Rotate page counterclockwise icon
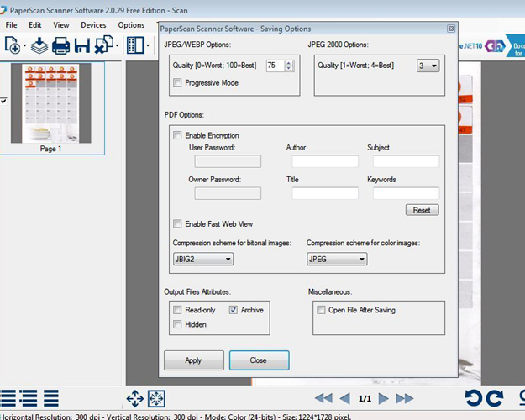525x420 pixels. point(474,398)
